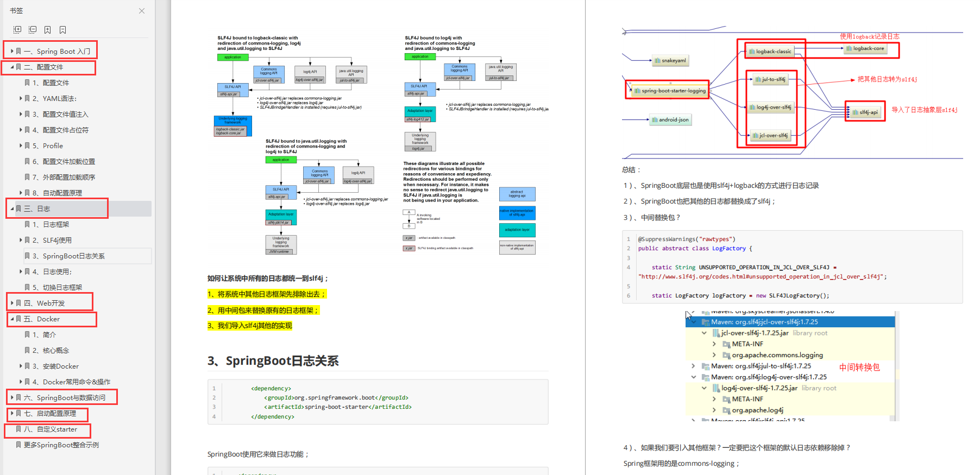Click the bookmark icon beside '3、SpringBoot日志关系'

(x=27, y=256)
